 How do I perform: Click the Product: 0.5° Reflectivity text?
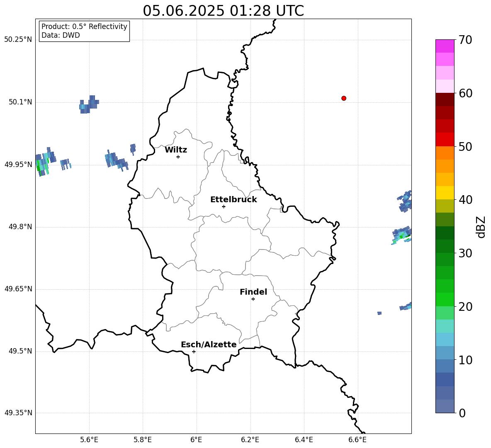84,26
